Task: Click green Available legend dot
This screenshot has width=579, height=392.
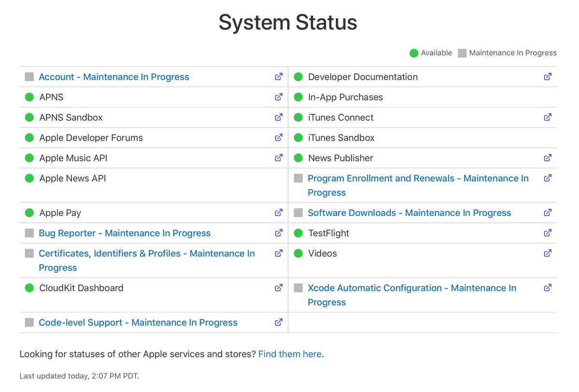Action: [x=414, y=53]
